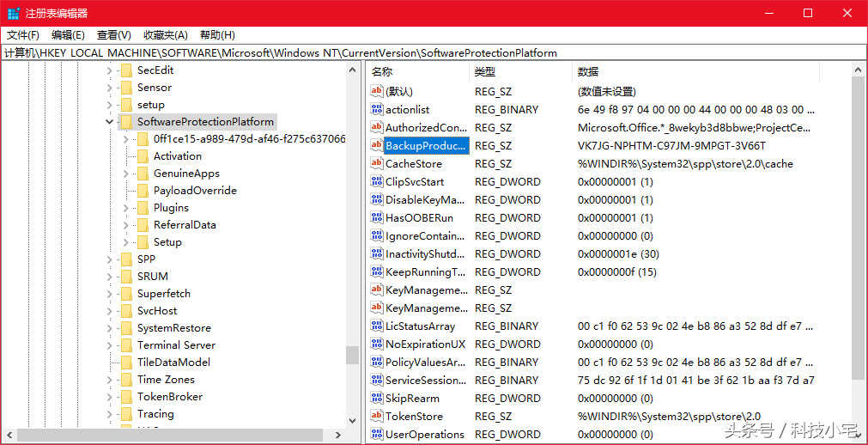Collapse the SoftwareProtectionPlatform tree node
The height and width of the screenshot is (445, 868).
(x=110, y=122)
